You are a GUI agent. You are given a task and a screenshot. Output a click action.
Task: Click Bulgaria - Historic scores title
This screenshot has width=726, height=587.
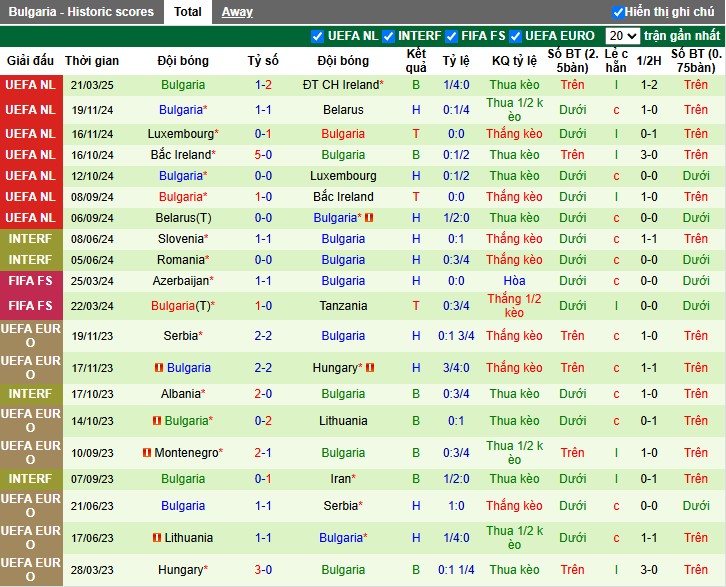tap(81, 12)
